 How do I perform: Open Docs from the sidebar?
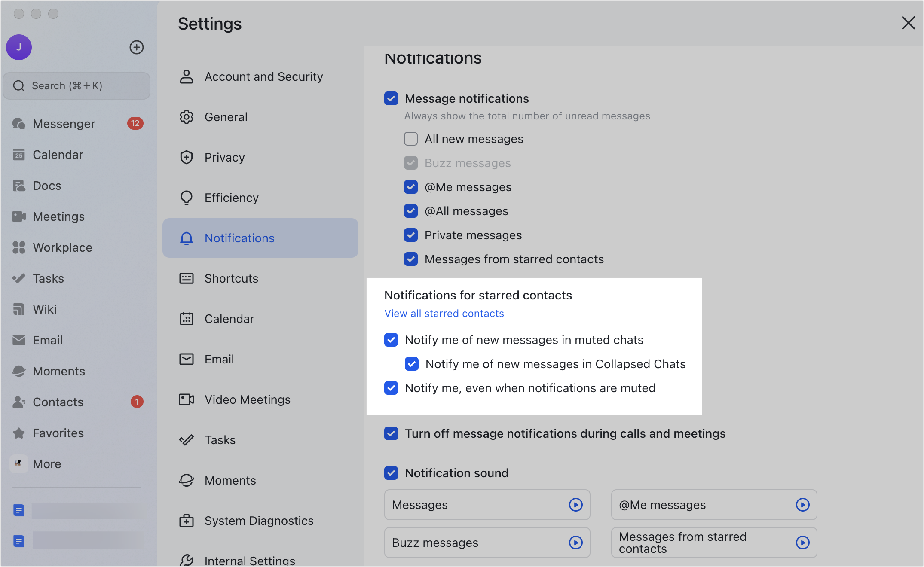click(x=47, y=186)
